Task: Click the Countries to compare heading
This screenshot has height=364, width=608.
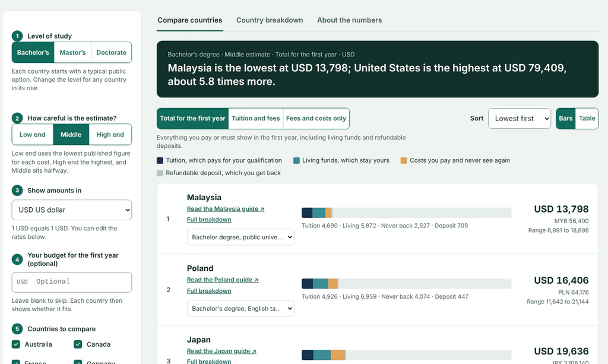Action: [x=61, y=329]
